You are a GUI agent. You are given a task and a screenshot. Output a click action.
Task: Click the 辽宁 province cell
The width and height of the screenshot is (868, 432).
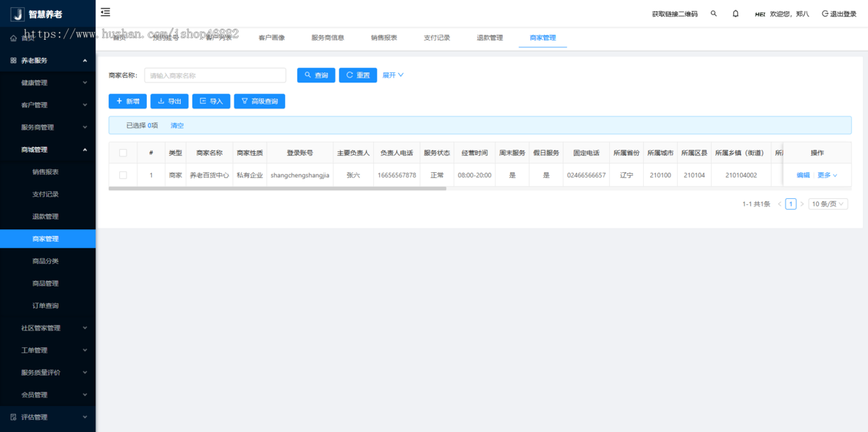click(626, 175)
